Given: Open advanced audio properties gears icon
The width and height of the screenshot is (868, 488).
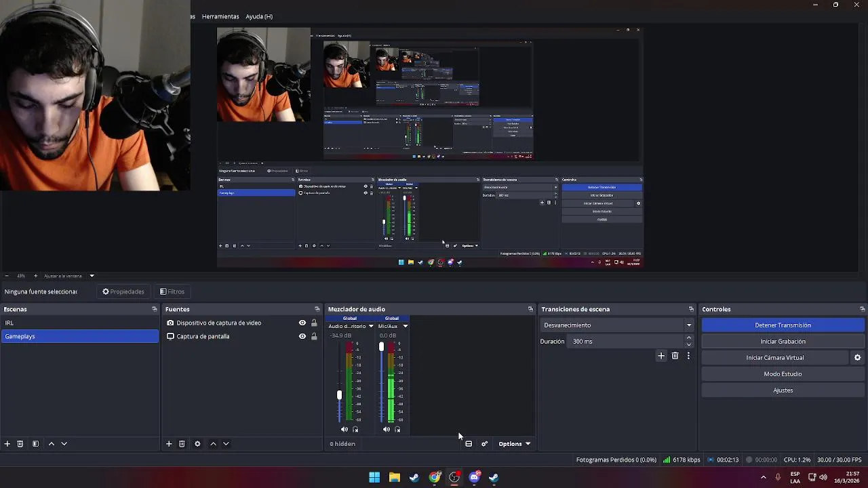Looking at the screenshot, I should [484, 444].
